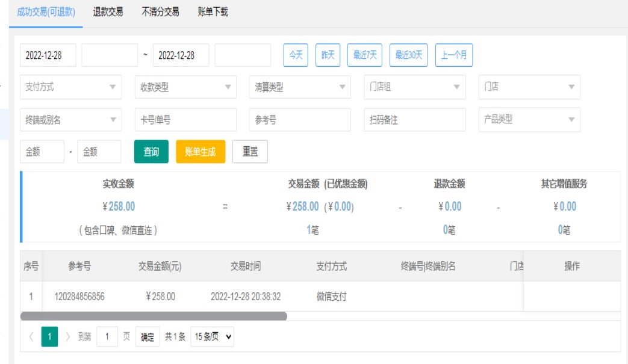Screen dimensions: 628x364
Task: Open the 门店组 dropdown list
Action: [x=414, y=87]
